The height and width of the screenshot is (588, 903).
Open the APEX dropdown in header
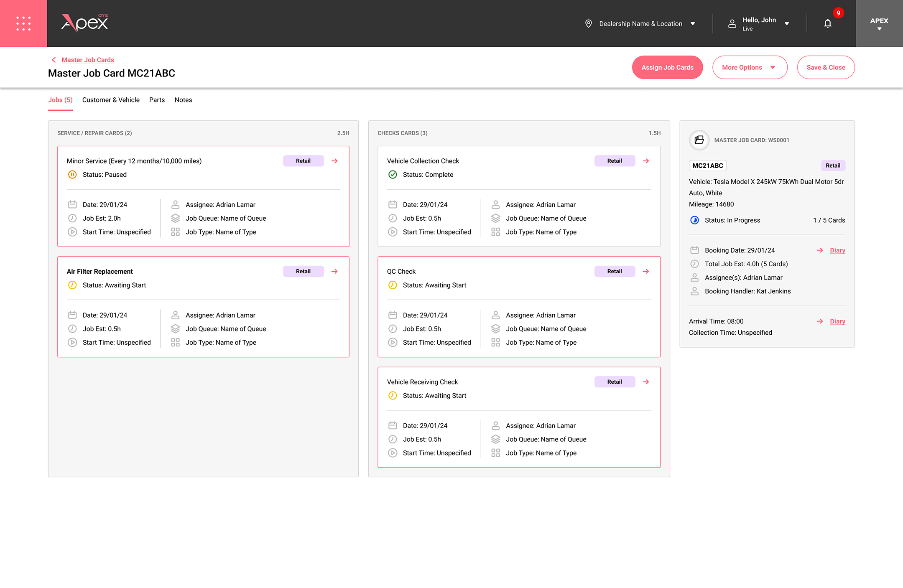[879, 24]
